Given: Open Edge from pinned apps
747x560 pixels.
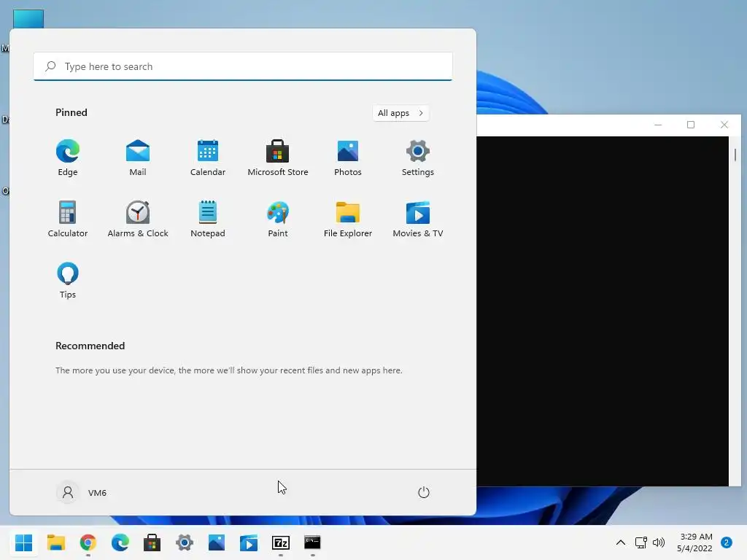Looking at the screenshot, I should point(68,158).
